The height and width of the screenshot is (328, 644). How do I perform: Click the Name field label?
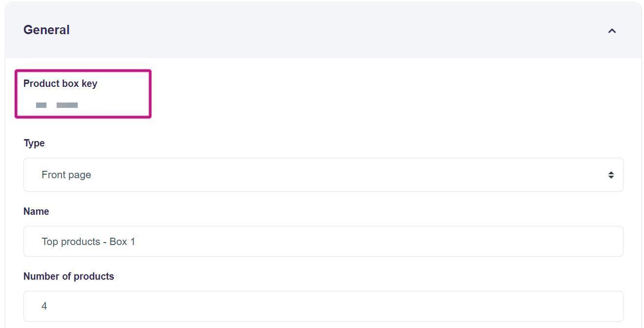(36, 211)
